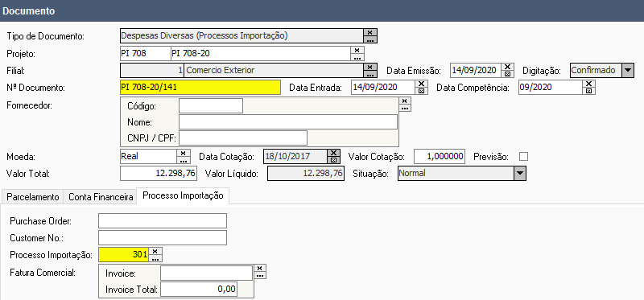Open calendar picker for Data Cotação
Image resolution: width=644 pixels, height=300 pixels.
pyautogui.click(x=333, y=160)
